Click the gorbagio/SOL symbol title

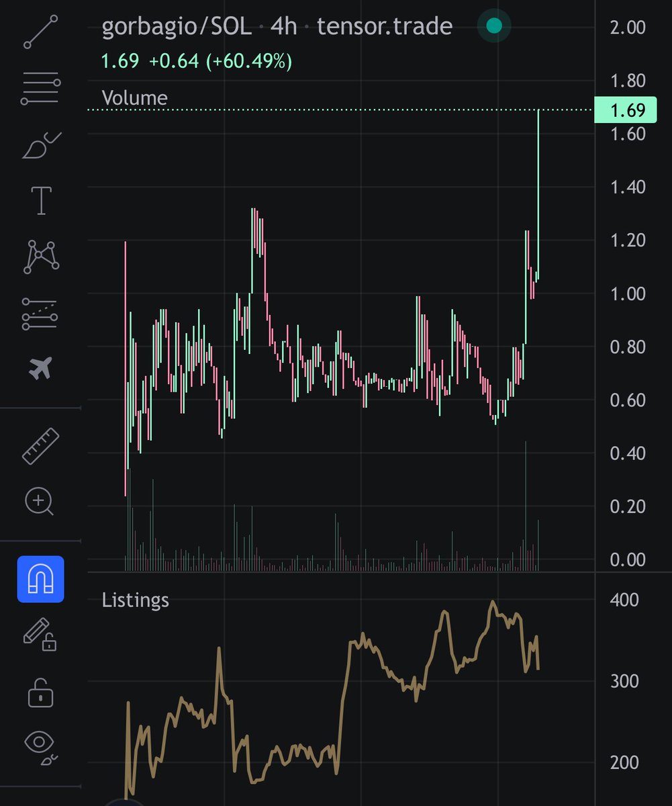tap(177, 27)
